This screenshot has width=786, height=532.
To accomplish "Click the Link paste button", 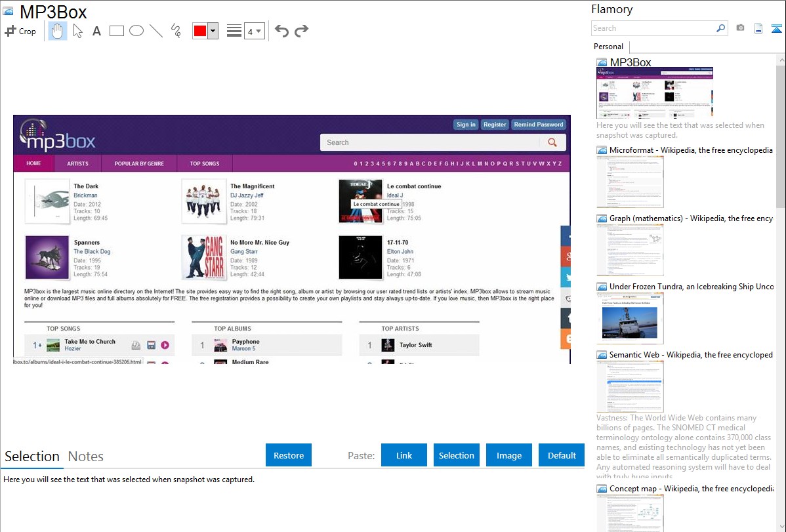I will pyautogui.click(x=404, y=455).
